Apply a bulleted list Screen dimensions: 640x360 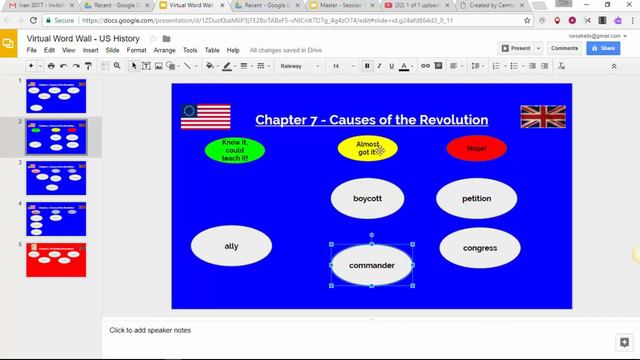pos(514,66)
